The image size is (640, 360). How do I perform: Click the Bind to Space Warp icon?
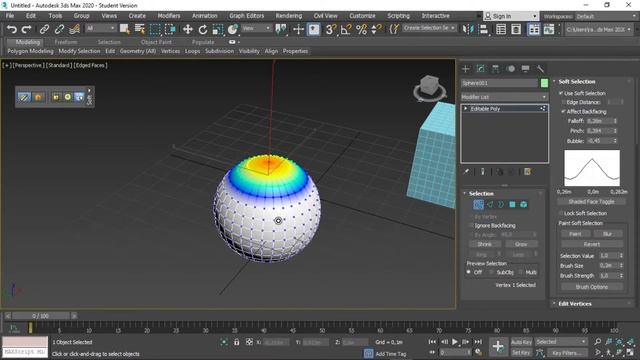[74, 29]
